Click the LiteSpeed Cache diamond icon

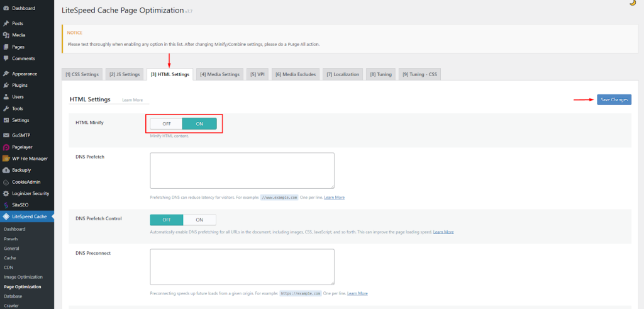point(6,216)
